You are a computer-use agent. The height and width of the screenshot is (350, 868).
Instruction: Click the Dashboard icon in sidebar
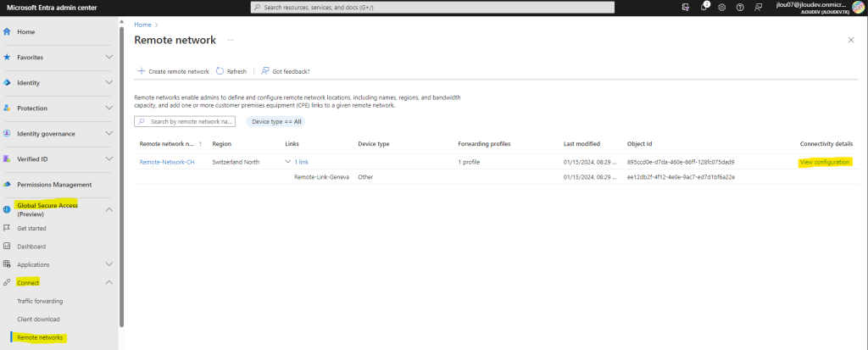point(7,247)
